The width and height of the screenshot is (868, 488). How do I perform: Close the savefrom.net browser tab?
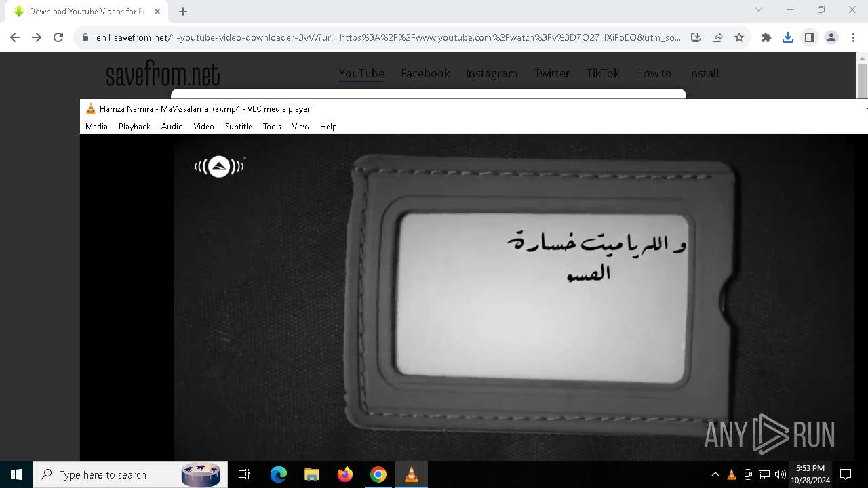click(157, 12)
